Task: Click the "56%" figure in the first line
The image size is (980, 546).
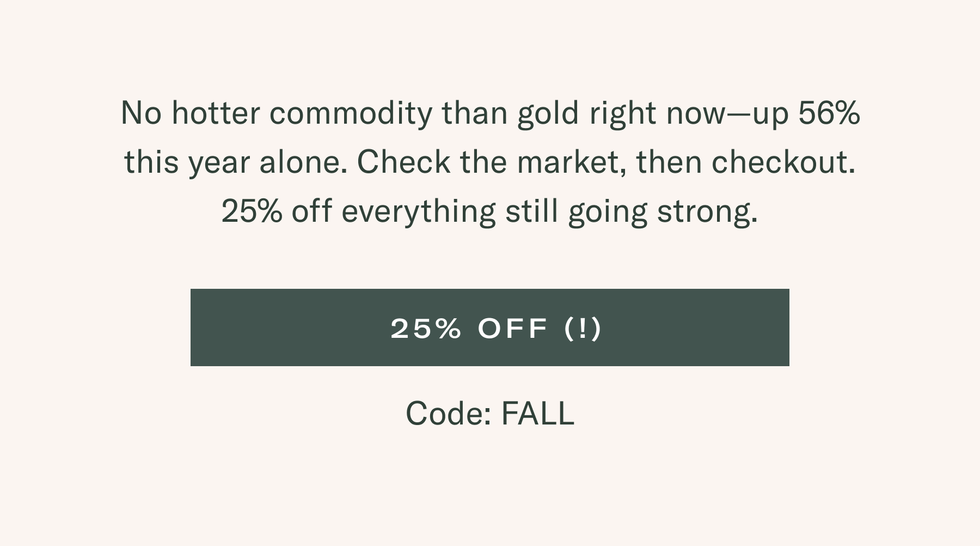Action: point(829,113)
